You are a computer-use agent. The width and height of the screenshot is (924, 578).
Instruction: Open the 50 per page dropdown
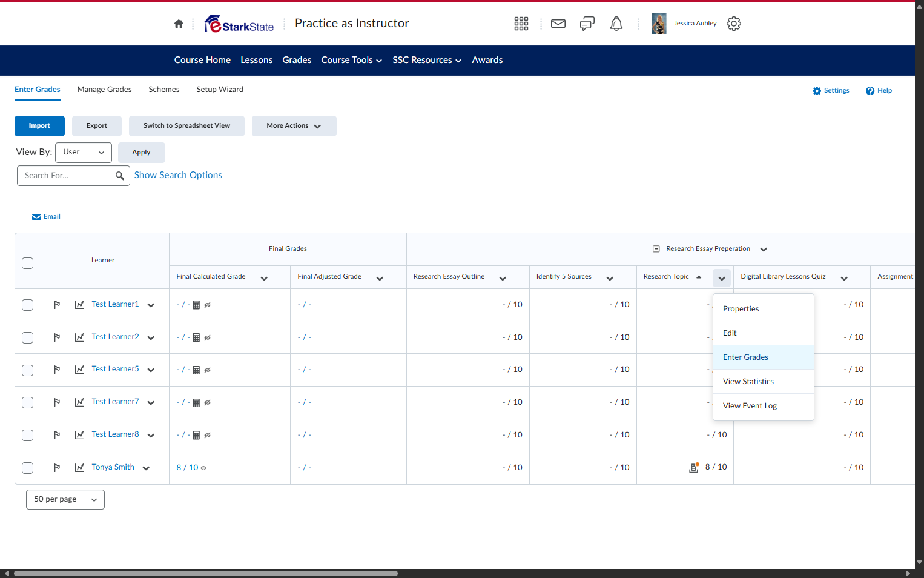tap(65, 499)
